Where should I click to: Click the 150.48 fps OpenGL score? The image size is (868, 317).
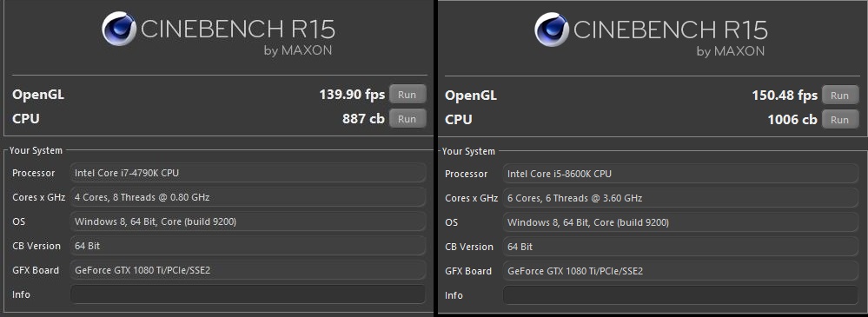pos(785,96)
